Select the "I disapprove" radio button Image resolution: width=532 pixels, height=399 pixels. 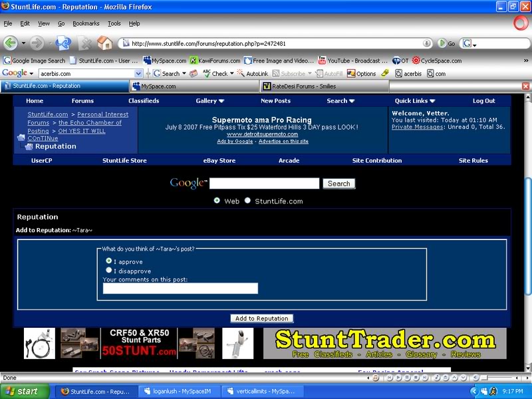pos(109,271)
